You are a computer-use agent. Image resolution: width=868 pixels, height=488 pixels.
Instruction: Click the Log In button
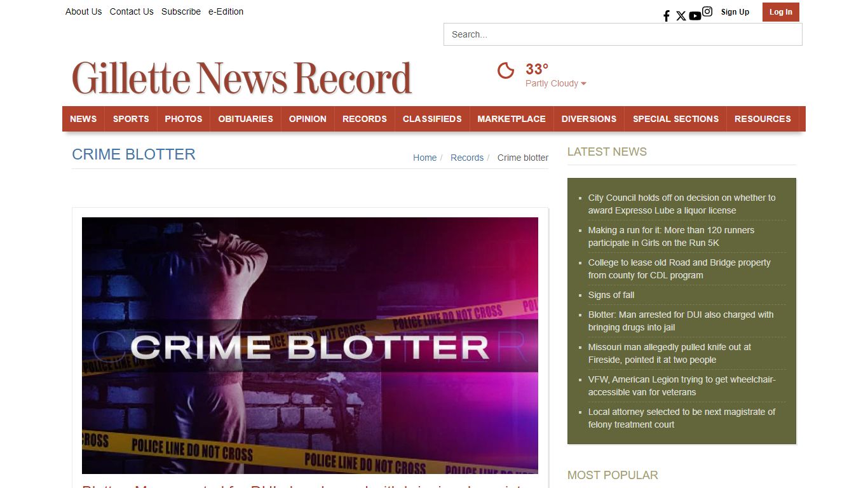click(781, 12)
